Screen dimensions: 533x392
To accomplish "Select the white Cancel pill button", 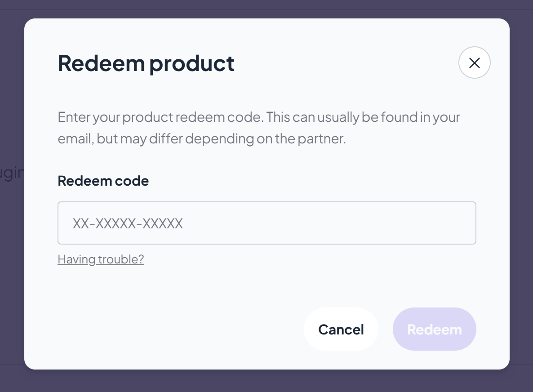I will (341, 329).
